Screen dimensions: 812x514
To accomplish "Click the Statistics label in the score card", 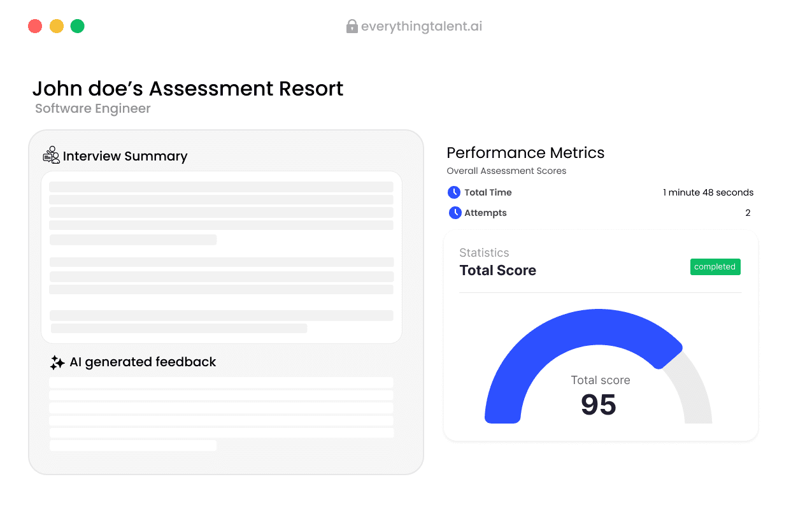I will 484,253.
